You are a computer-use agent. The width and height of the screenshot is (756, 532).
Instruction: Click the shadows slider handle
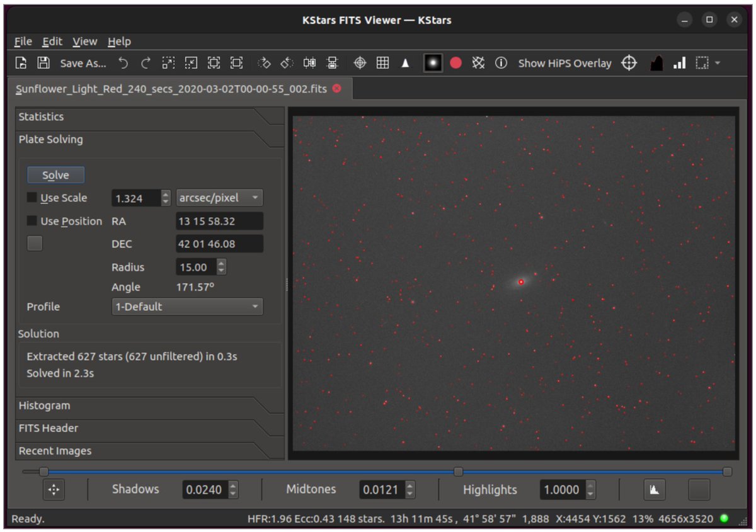pos(43,472)
